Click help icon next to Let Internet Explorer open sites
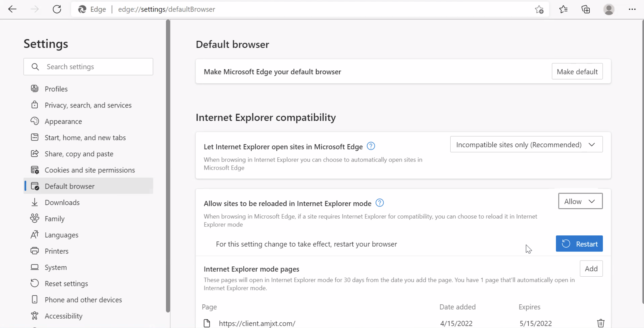The image size is (644, 328). coord(371,146)
